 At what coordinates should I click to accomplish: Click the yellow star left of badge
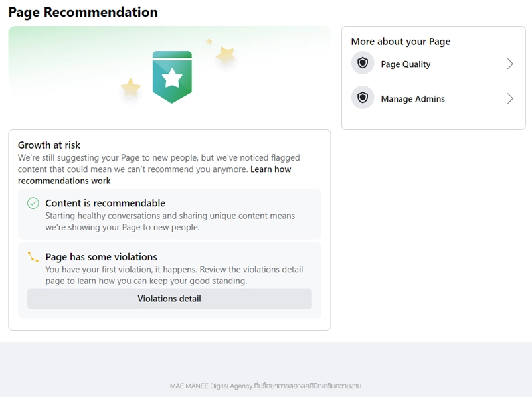(130, 88)
